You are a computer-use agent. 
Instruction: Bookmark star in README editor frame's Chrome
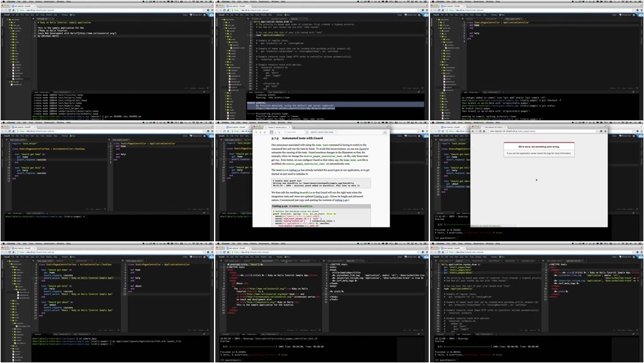(x=203, y=10)
